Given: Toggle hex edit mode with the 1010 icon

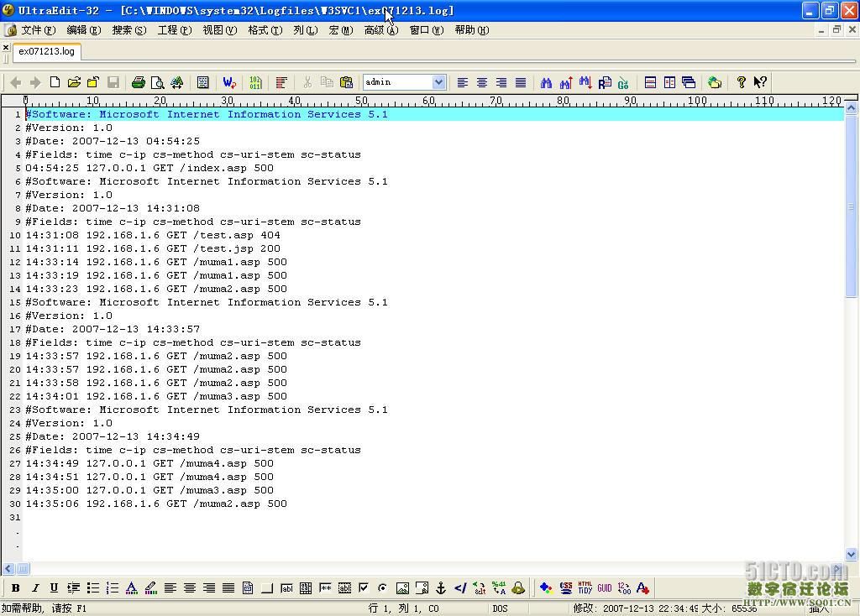Looking at the screenshot, I should (x=255, y=82).
